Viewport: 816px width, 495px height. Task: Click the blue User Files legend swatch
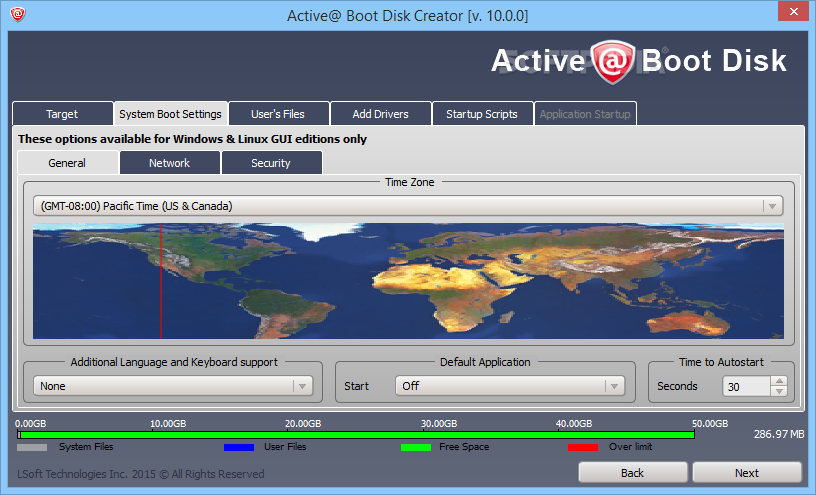239,447
